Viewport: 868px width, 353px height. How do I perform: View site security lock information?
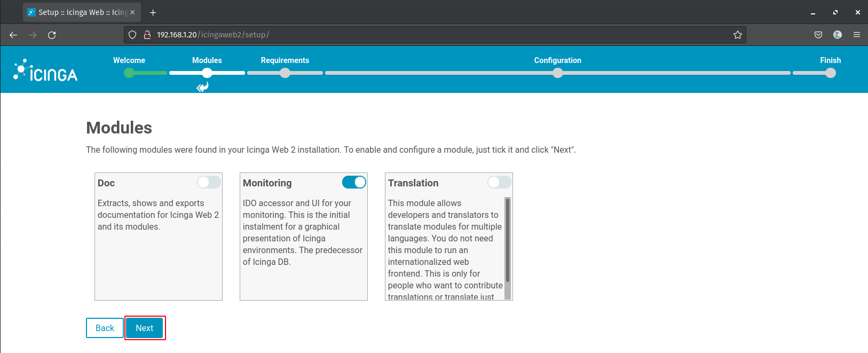147,35
